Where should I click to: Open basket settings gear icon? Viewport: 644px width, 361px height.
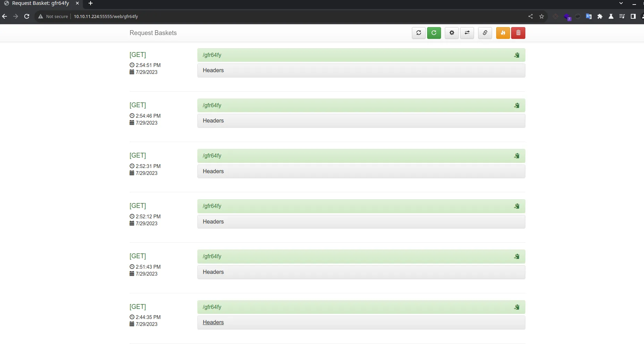451,33
